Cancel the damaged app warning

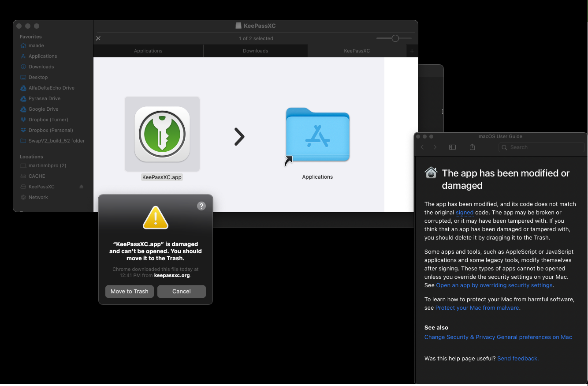pos(181,291)
